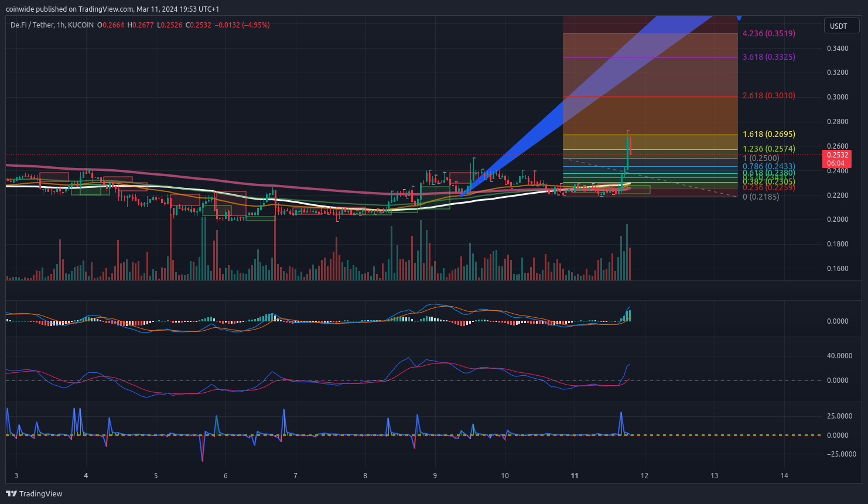Image resolution: width=868 pixels, height=504 pixels.
Task: Click the 40.0000 indicator scale value
Action: pos(839,356)
